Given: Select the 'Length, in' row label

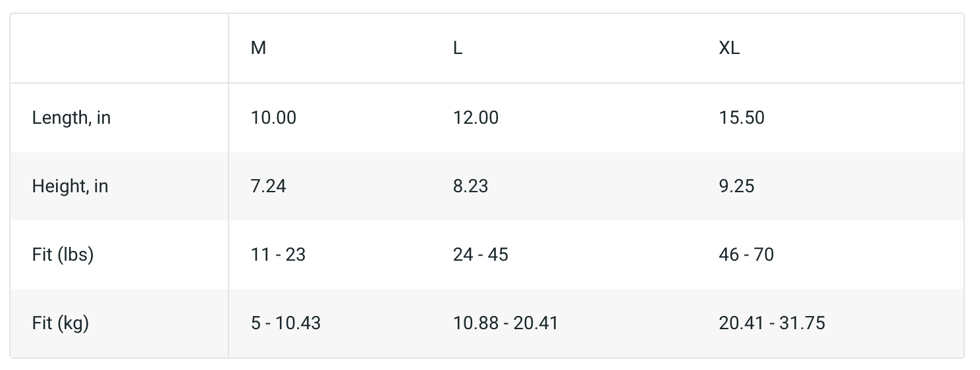Looking at the screenshot, I should tap(71, 118).
